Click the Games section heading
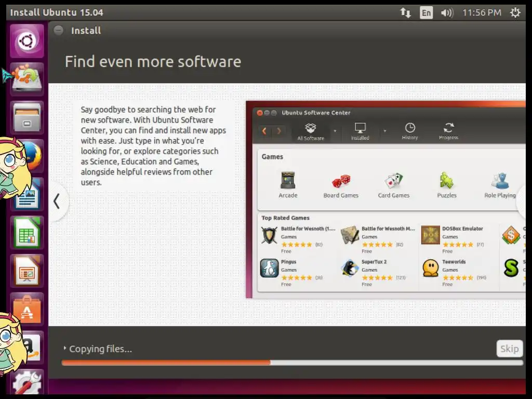The image size is (532, 399). click(272, 157)
